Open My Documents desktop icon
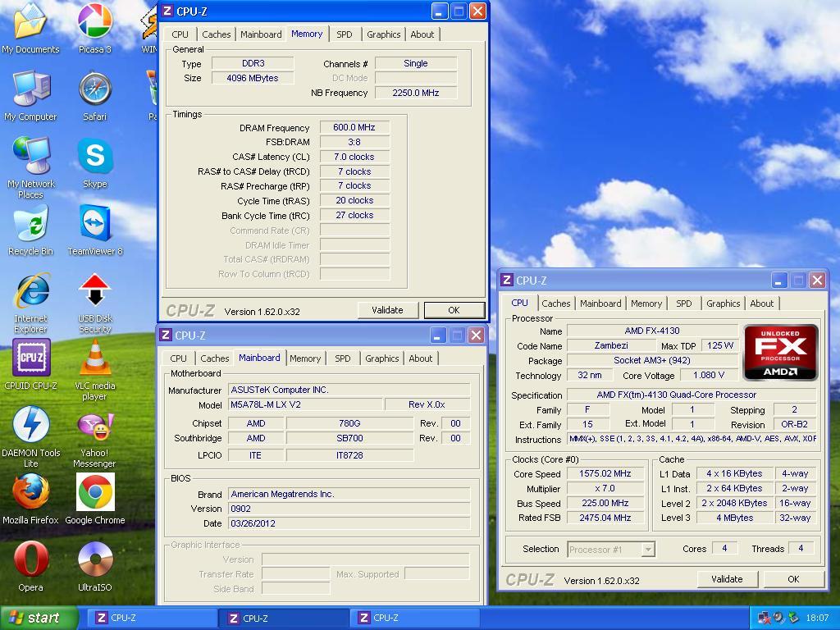This screenshot has width=840, height=630. click(30, 27)
